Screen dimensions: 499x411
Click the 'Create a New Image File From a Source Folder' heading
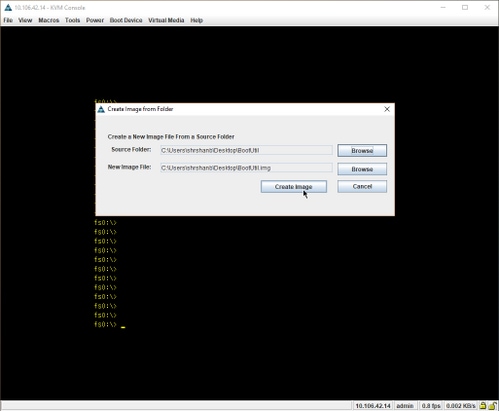[171, 137]
